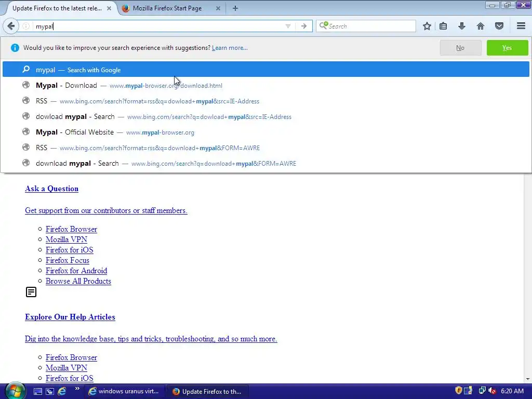
Task: Select RSS suggestion with FORM=AWRE URL
Action: pyautogui.click(x=265, y=148)
